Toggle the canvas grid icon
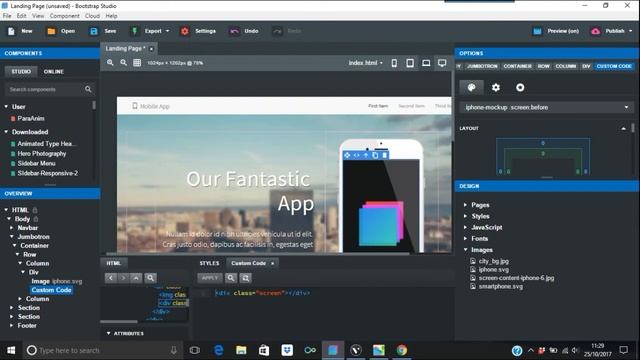Screen dimensions: 640x360 click(137, 63)
